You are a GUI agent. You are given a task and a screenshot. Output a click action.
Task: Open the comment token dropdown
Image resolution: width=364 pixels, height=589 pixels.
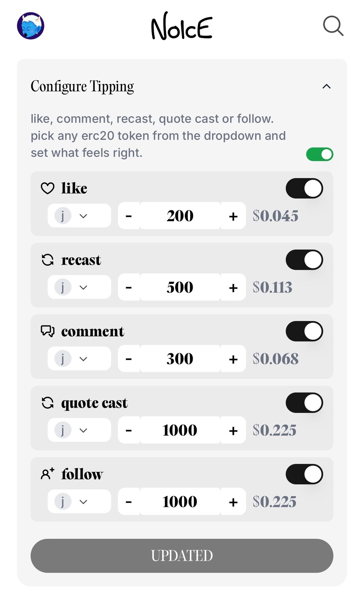[x=79, y=359]
